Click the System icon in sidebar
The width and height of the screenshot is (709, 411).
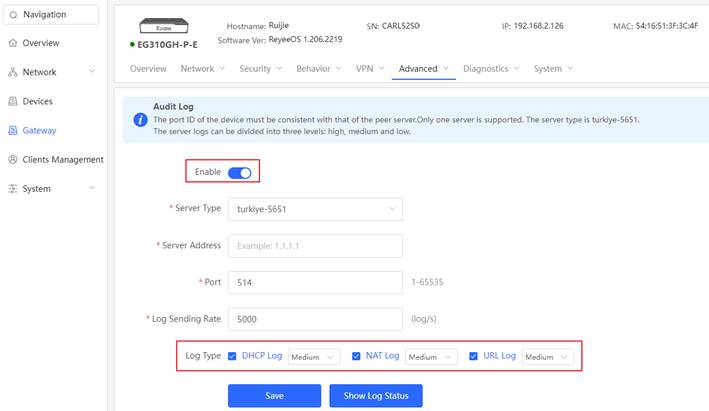click(12, 188)
